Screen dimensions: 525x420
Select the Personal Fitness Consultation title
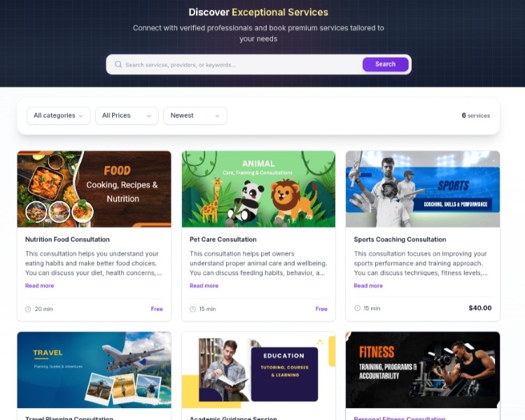(x=400, y=418)
